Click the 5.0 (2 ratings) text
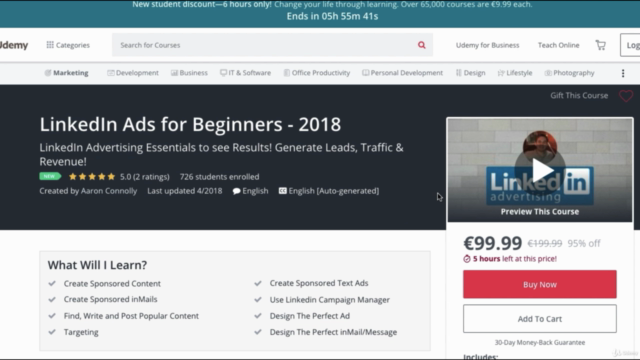 click(144, 177)
